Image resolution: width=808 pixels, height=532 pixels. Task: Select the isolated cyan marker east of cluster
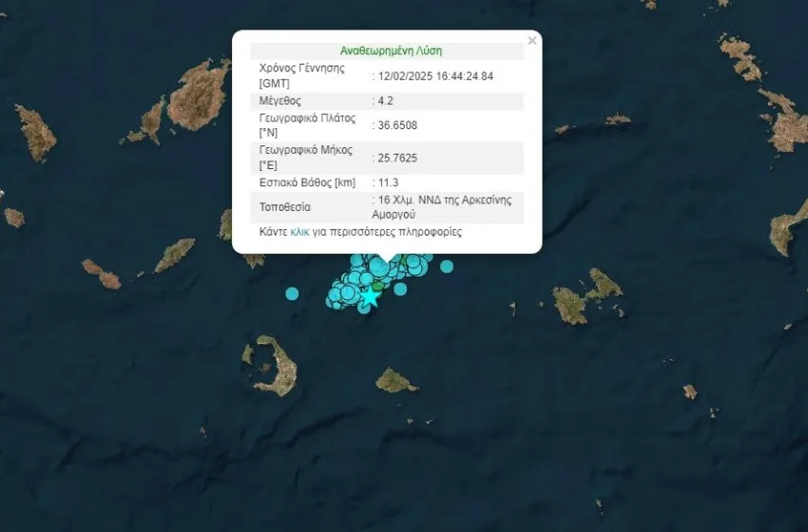click(447, 266)
